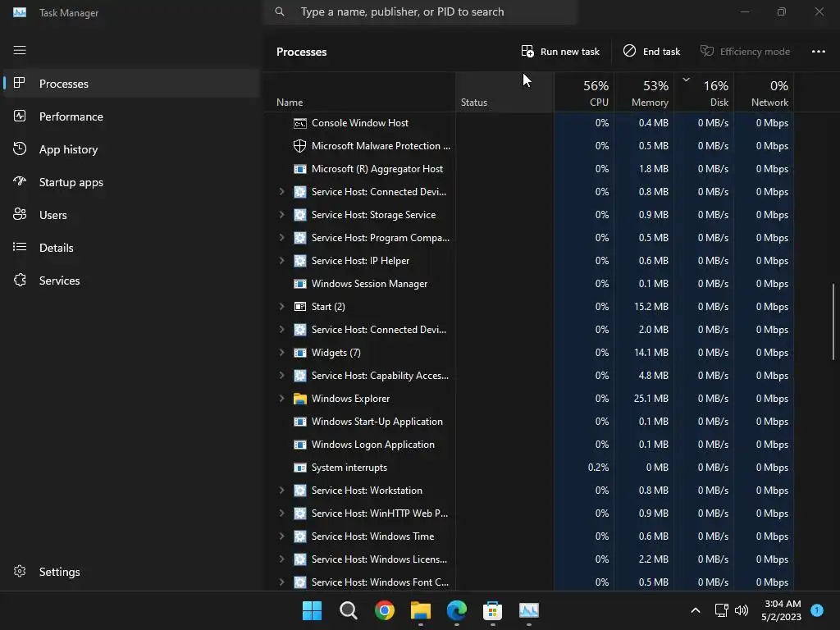Viewport: 840px width, 630px height.
Task: Open Microsoft Store from the taskbar
Action: [492, 610]
